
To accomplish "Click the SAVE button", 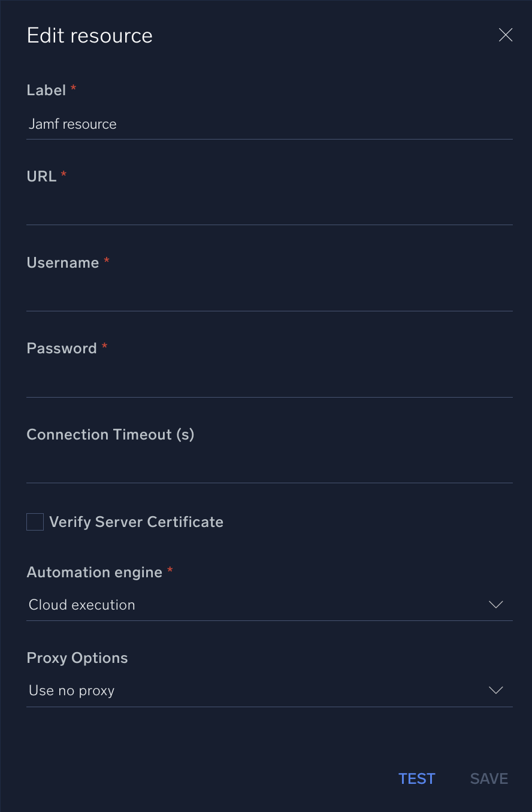I will click(489, 778).
